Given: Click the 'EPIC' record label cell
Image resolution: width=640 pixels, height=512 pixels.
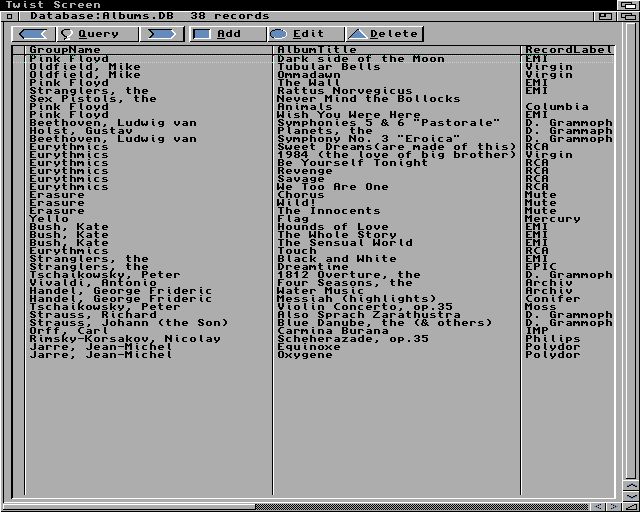Looking at the screenshot, I should click(541, 267).
